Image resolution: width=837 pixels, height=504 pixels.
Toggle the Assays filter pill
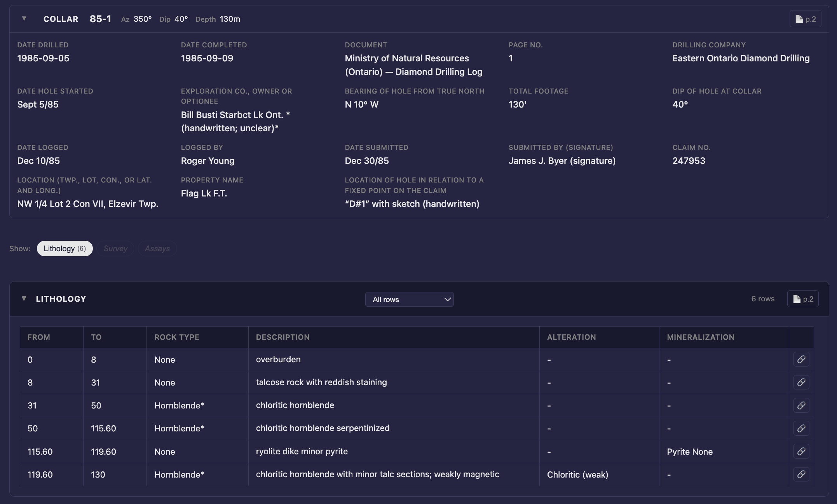157,249
